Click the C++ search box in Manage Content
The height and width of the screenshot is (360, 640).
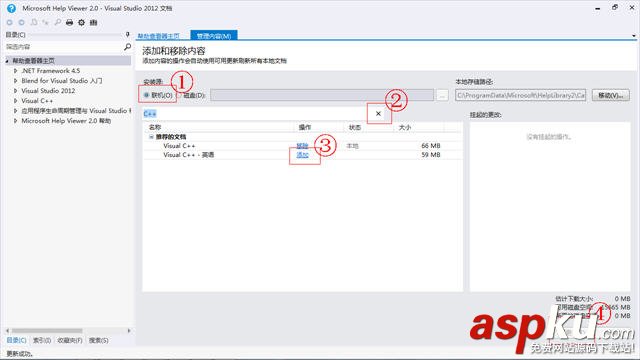click(257, 113)
